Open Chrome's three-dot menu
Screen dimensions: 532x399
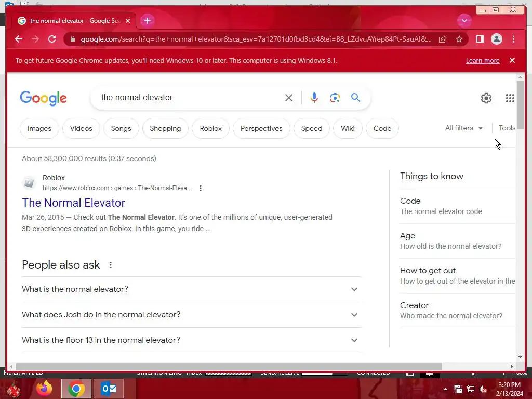tap(513, 39)
